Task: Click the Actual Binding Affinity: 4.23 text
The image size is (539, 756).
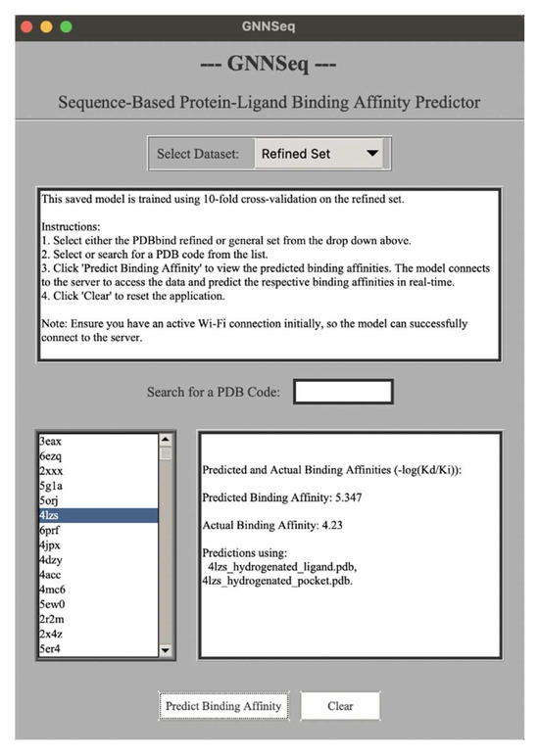Action: pos(272,525)
